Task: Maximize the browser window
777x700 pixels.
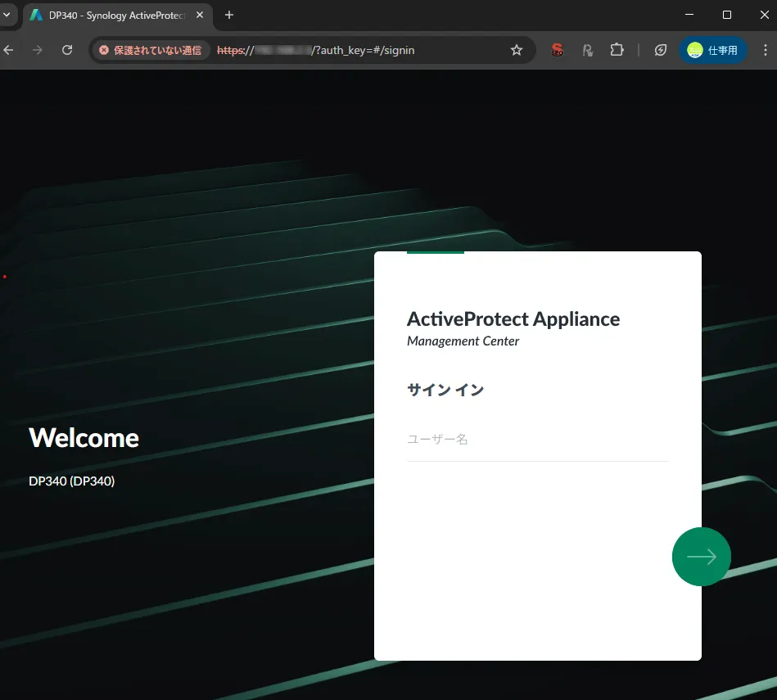Action: 727,15
